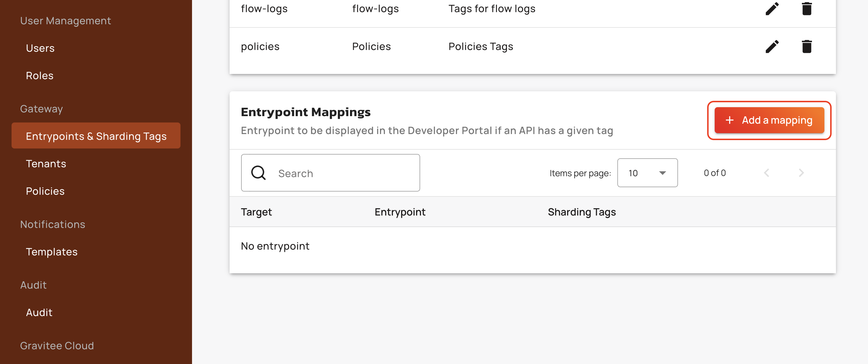The height and width of the screenshot is (364, 868).
Task: Click the Target column header
Action: pos(256,212)
